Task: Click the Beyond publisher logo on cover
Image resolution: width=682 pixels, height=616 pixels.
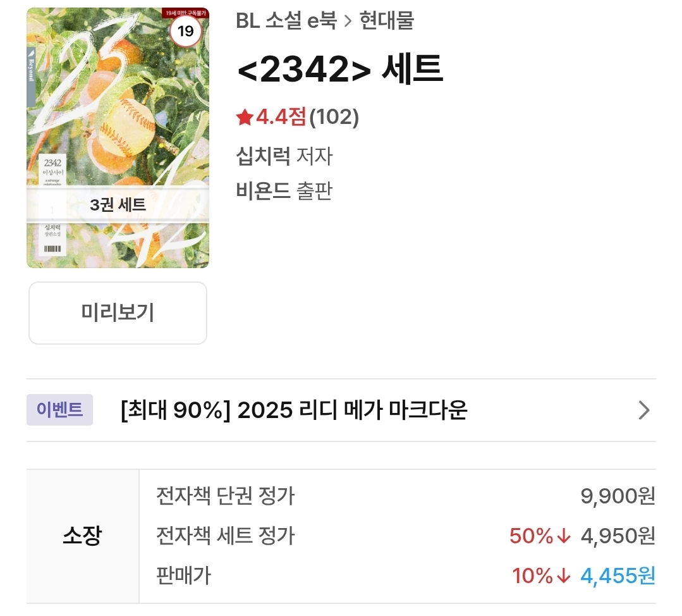Action: (x=31, y=65)
